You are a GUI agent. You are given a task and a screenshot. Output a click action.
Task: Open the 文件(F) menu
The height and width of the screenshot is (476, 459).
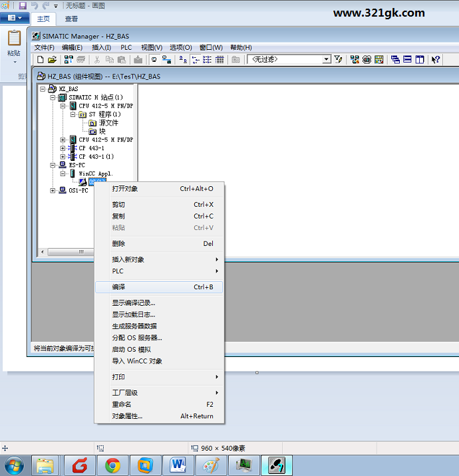[x=45, y=48]
